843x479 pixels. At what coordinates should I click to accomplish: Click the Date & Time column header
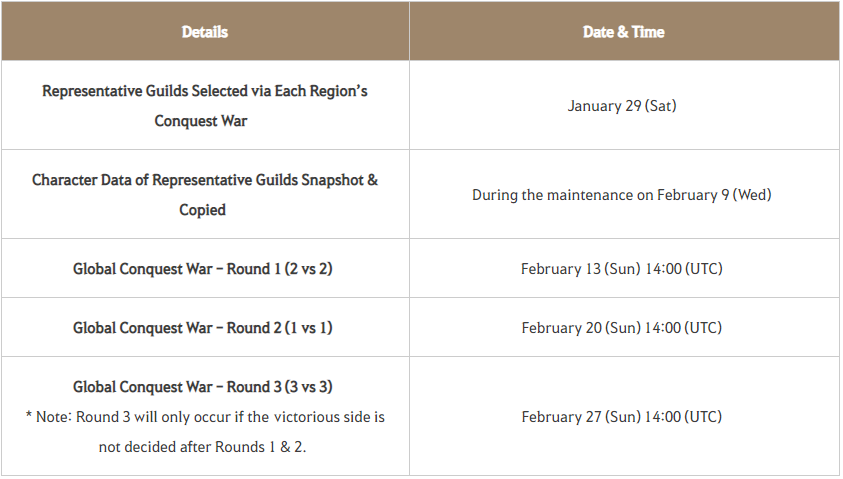(624, 32)
